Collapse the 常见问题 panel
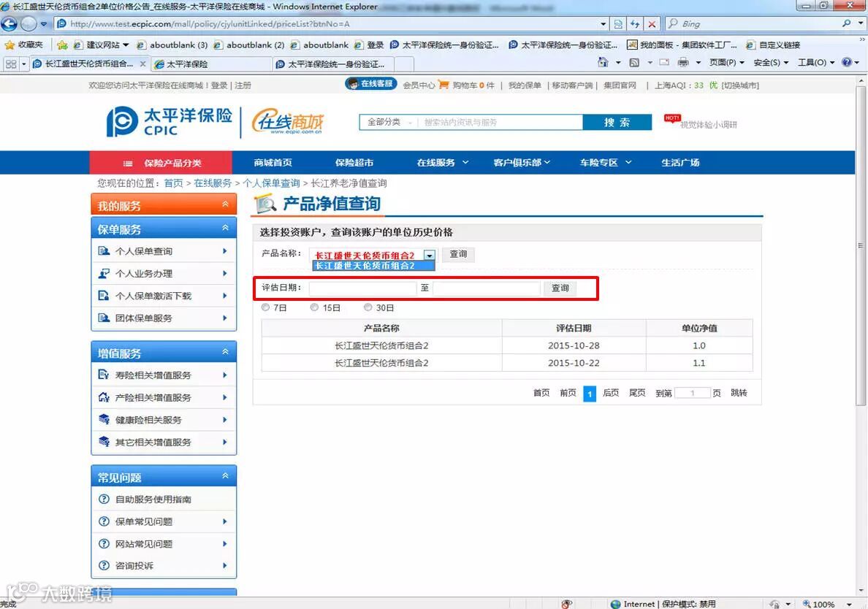Viewport: 868px width, 609px height. pyautogui.click(x=225, y=475)
